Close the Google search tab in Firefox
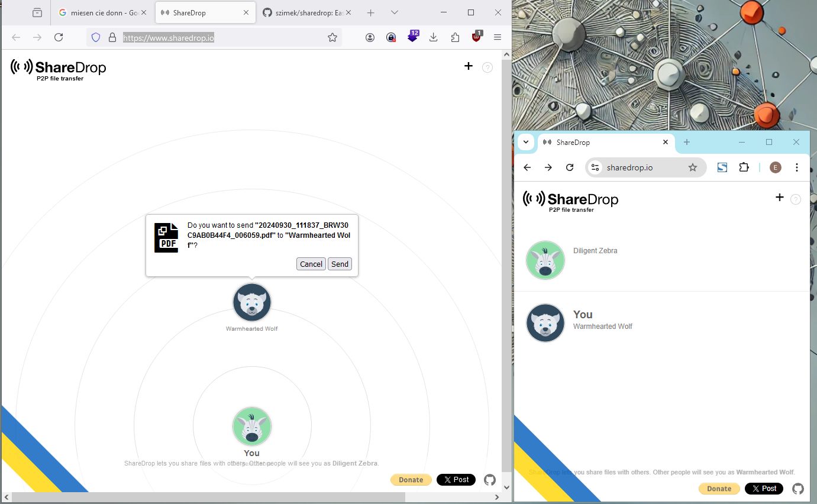 pyautogui.click(x=144, y=12)
